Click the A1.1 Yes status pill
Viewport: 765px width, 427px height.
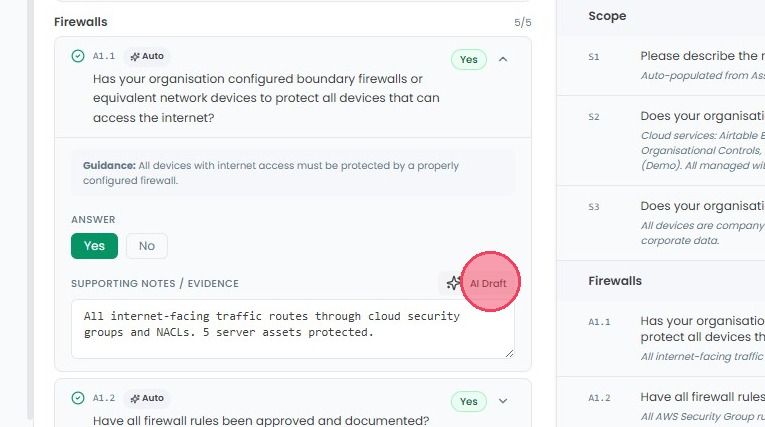click(x=468, y=60)
